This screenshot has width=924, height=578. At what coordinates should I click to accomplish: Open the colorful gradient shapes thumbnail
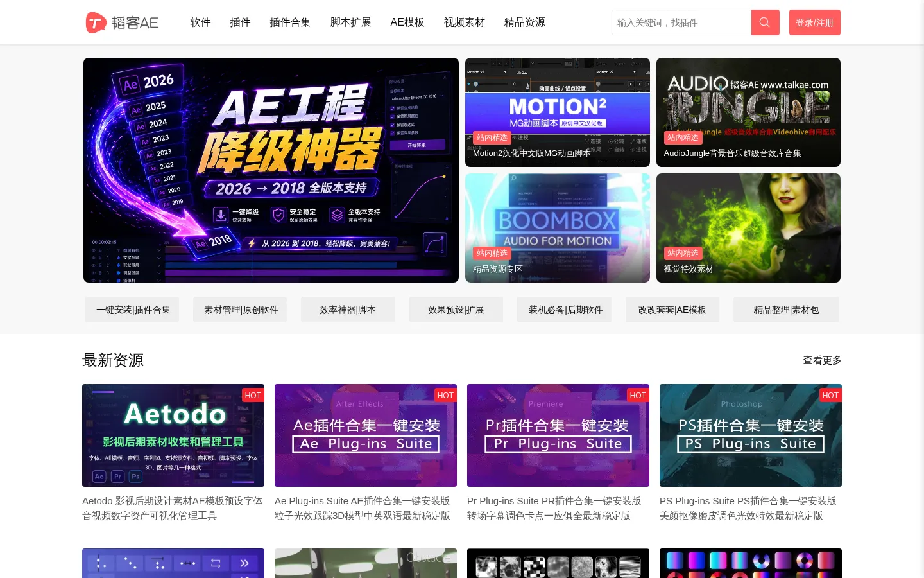751,563
